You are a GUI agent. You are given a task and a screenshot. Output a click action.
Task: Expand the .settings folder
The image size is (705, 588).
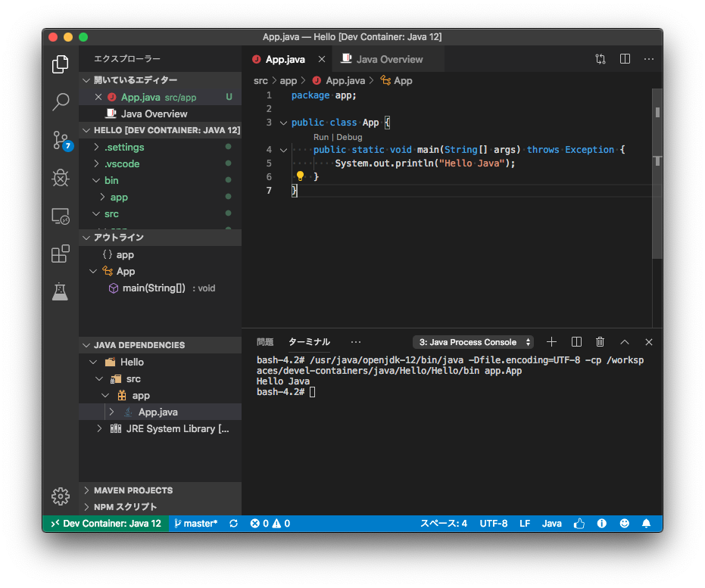[96, 147]
